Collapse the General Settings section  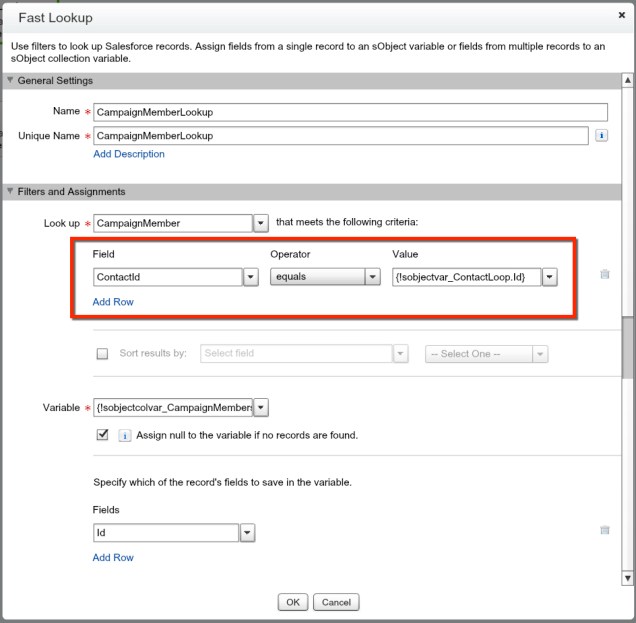(11, 81)
